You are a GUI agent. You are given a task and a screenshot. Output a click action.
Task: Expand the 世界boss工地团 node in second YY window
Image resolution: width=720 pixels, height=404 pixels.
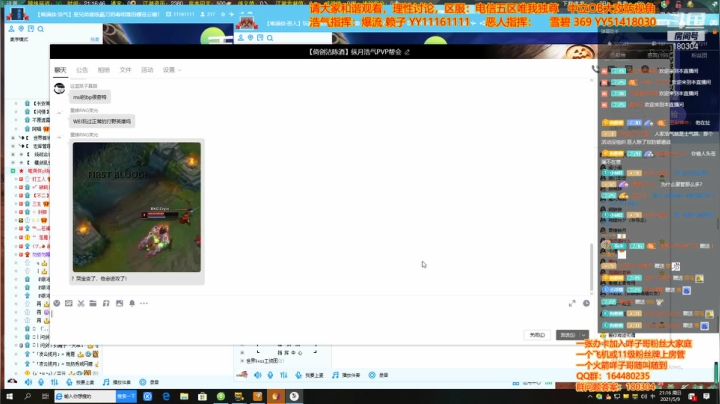[x=242, y=361]
